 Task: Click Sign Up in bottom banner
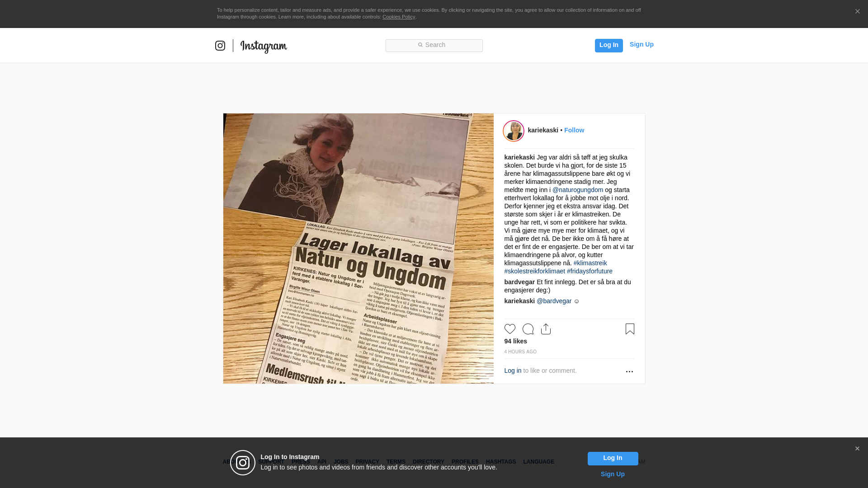(613, 474)
